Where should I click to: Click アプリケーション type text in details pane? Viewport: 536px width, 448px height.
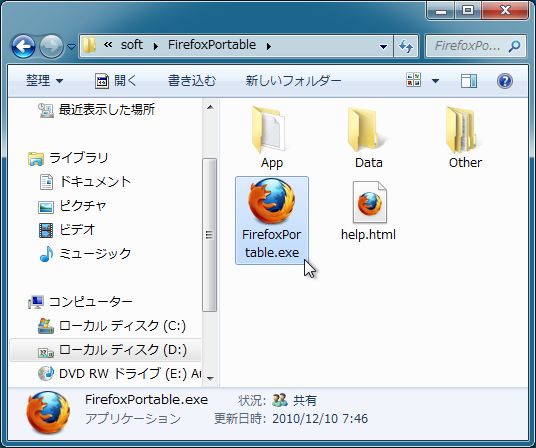[133, 419]
